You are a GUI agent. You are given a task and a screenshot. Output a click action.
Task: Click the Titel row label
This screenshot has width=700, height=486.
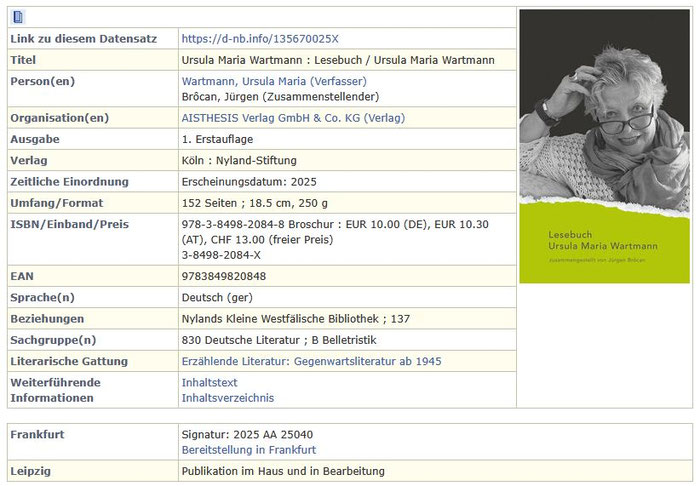click(x=23, y=60)
